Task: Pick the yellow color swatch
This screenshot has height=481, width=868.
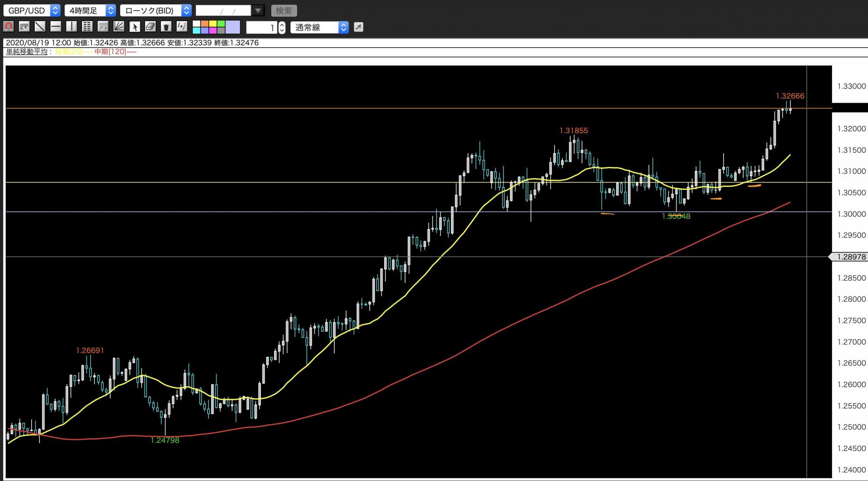Action: click(x=213, y=24)
